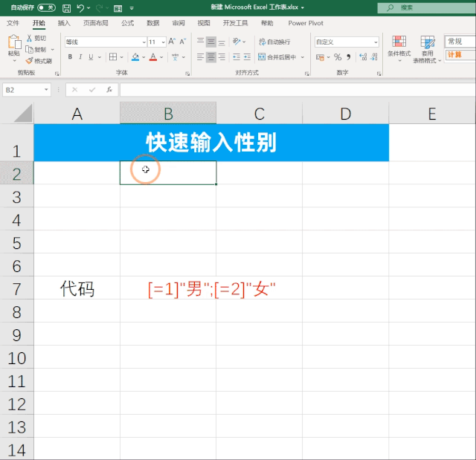Open Conditional Formatting
476x460 pixels.
pyautogui.click(x=399, y=48)
